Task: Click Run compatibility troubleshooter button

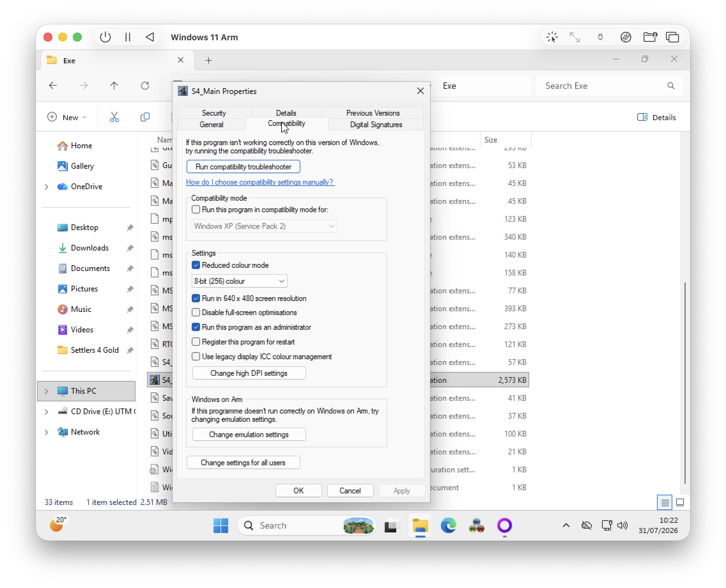Action: [x=243, y=166]
